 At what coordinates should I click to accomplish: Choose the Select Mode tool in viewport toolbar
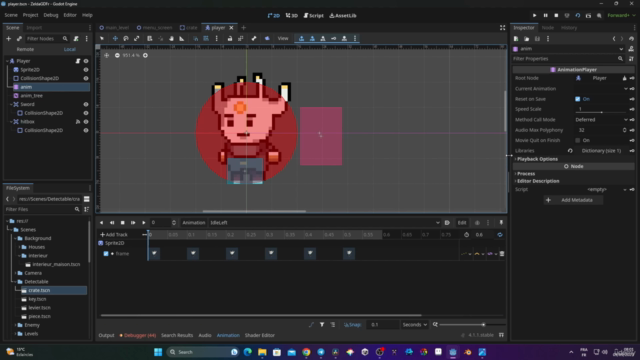(x=102, y=38)
